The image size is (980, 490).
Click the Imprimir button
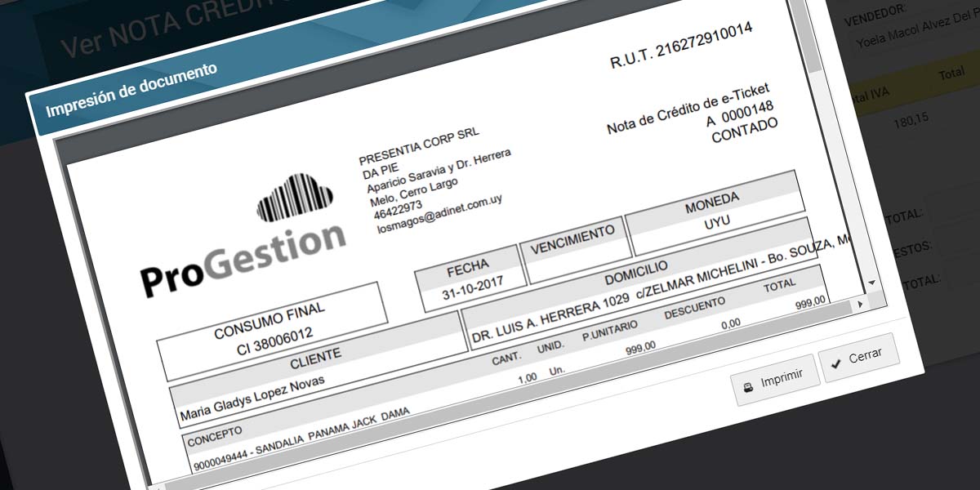[x=774, y=380]
